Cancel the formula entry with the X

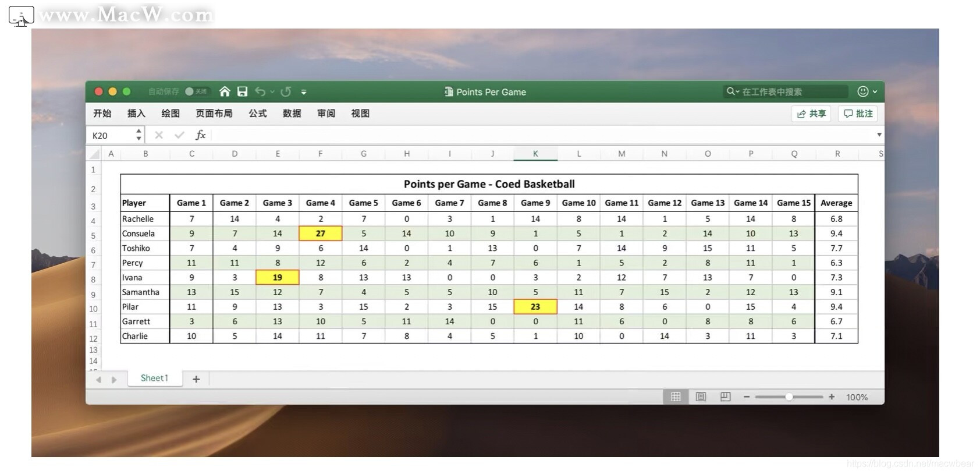[x=159, y=135]
